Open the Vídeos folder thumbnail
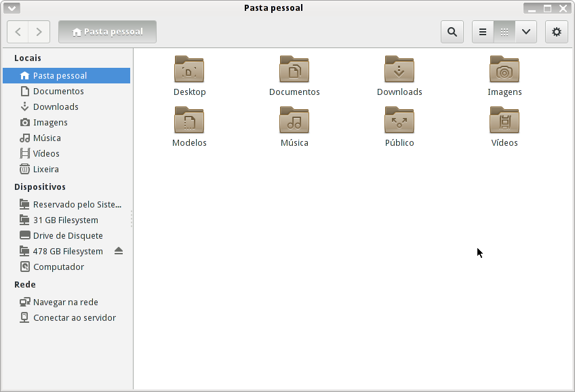The height and width of the screenshot is (392, 575). (x=504, y=121)
